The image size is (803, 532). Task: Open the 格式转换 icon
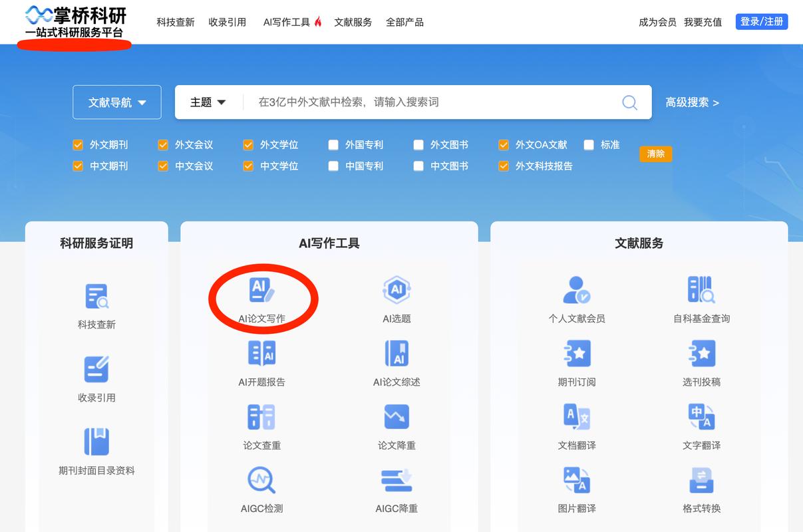point(701,480)
